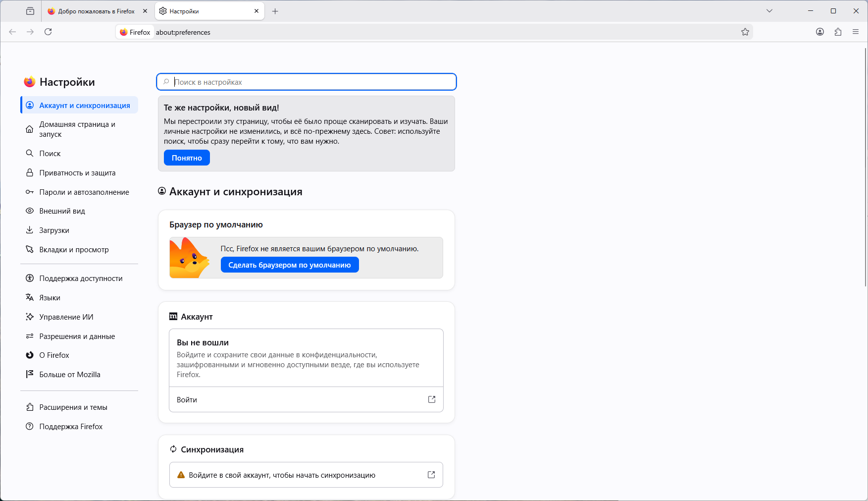
Task: Click the vertical scrollbar of the settings page
Action: (866, 167)
